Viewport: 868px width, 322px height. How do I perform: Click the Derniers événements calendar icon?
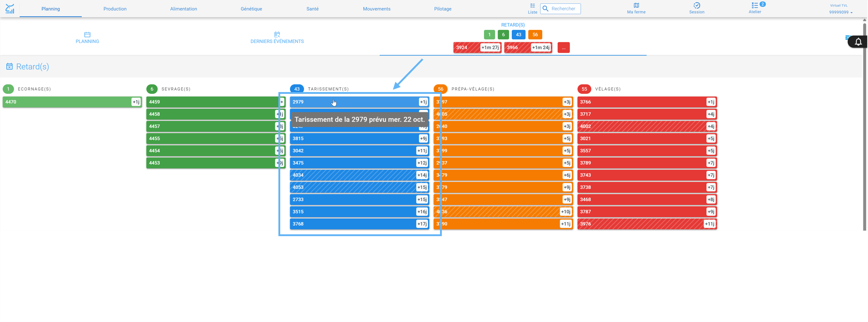pos(277,35)
